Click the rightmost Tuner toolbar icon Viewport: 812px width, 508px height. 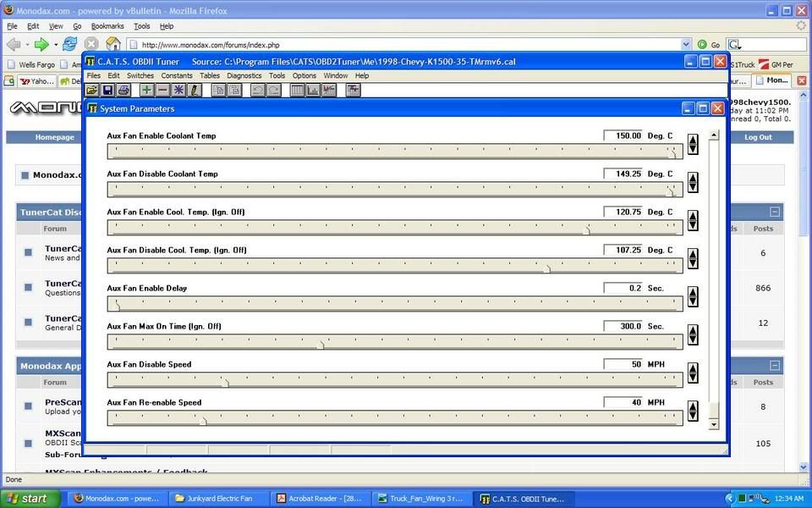[x=354, y=91]
